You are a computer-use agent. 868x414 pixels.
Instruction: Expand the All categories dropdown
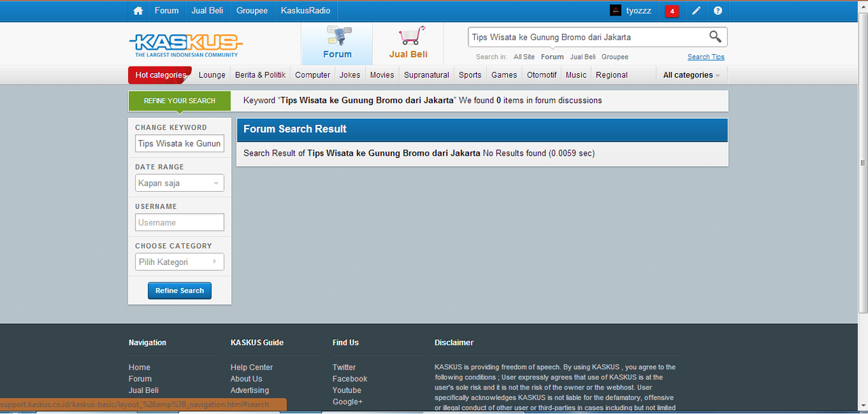click(x=691, y=75)
